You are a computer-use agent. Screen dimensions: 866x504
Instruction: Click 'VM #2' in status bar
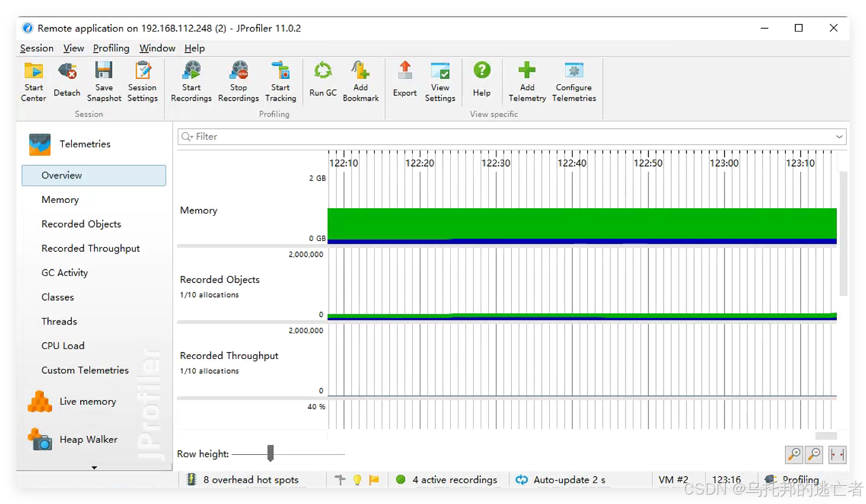[x=673, y=480]
